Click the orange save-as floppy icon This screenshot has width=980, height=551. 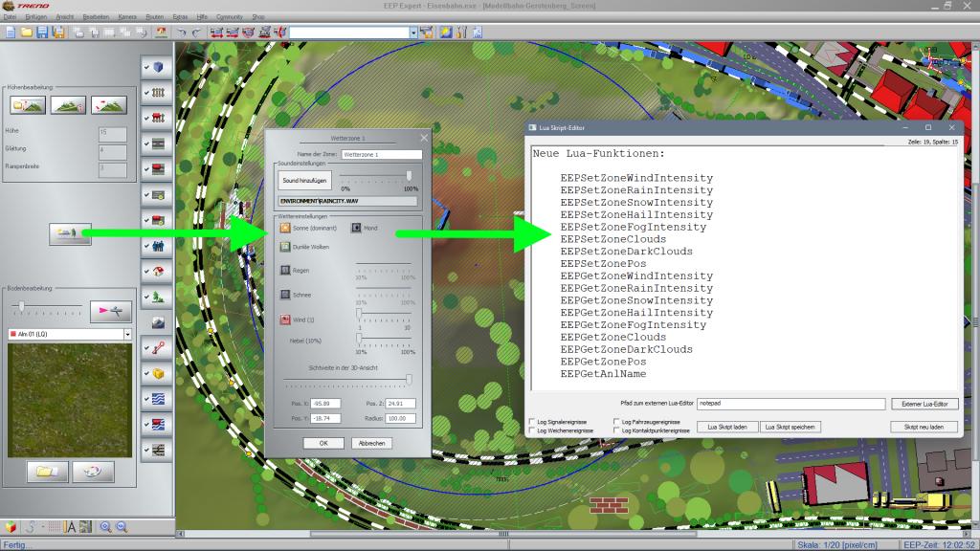click(58, 33)
